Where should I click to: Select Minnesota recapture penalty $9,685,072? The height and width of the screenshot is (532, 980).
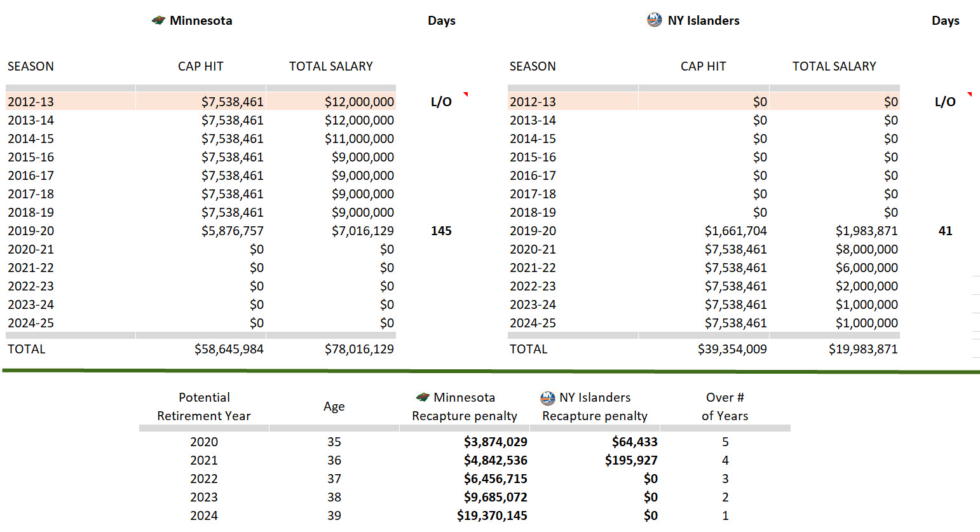point(496,497)
